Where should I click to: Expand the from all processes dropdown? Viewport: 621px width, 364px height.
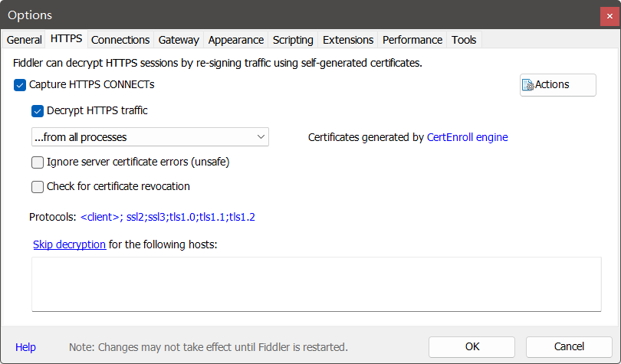(150, 137)
